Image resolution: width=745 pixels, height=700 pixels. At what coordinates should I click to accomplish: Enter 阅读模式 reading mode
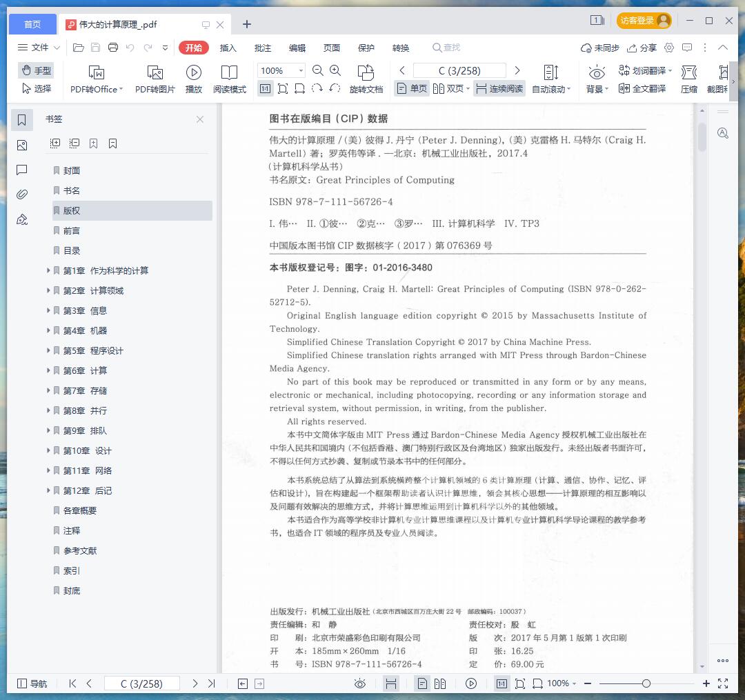click(x=230, y=79)
